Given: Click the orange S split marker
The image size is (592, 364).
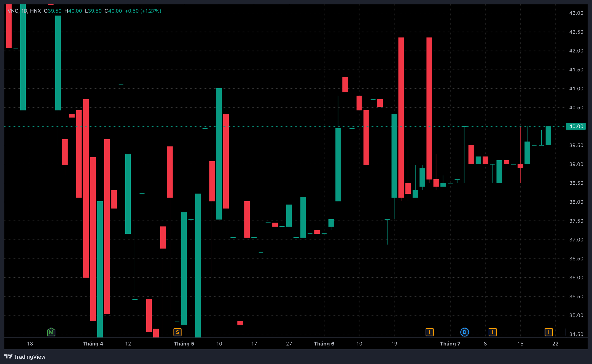Looking at the screenshot, I should pyautogui.click(x=177, y=332).
